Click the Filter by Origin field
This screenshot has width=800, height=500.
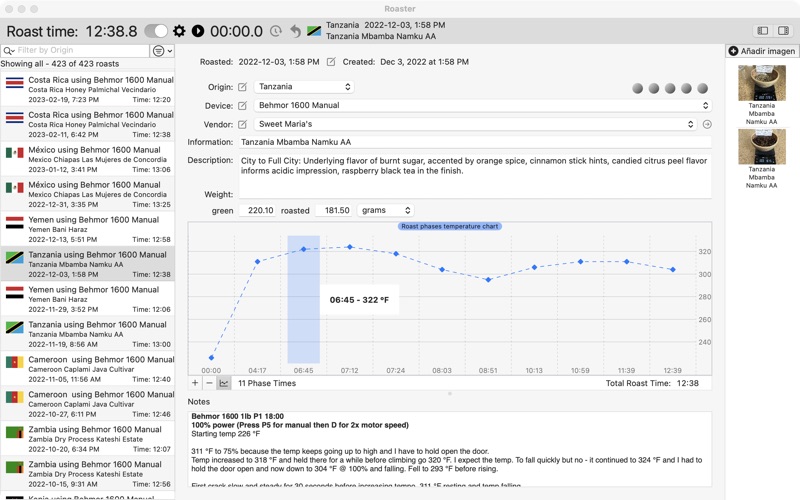click(x=82, y=50)
